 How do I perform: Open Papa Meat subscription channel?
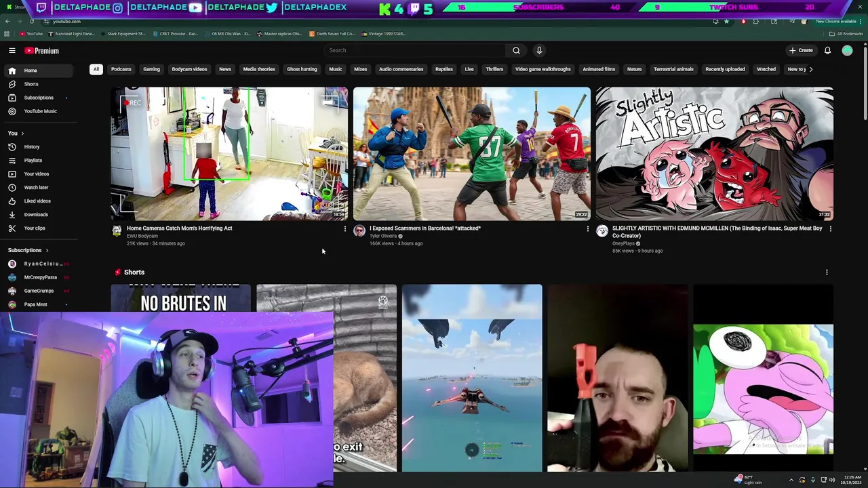tap(38, 304)
